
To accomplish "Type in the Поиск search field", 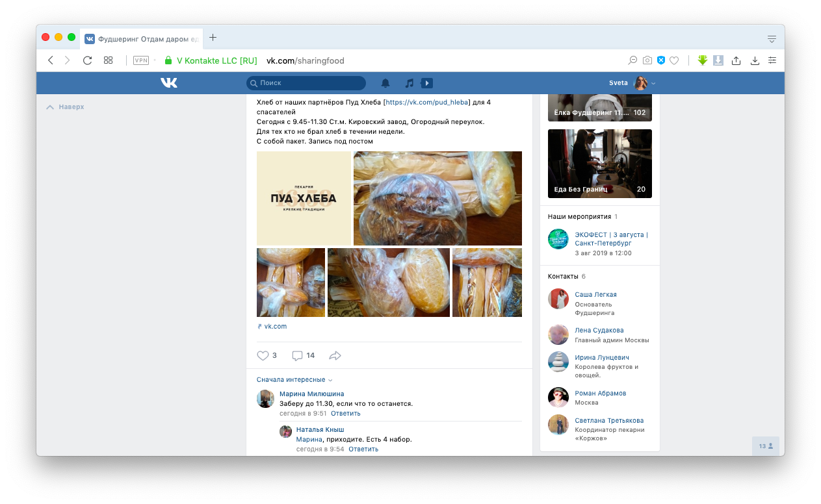I will [309, 83].
